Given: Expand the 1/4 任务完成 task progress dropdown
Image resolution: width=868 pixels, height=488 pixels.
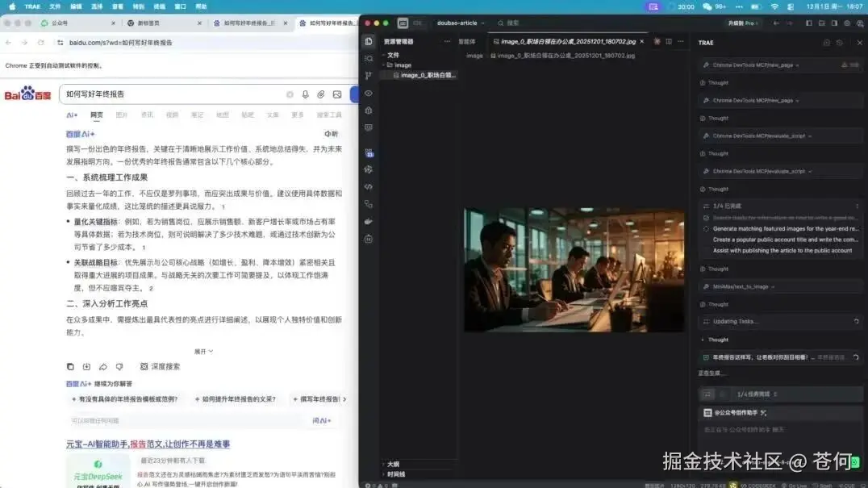Looking at the screenshot, I should click(x=757, y=394).
